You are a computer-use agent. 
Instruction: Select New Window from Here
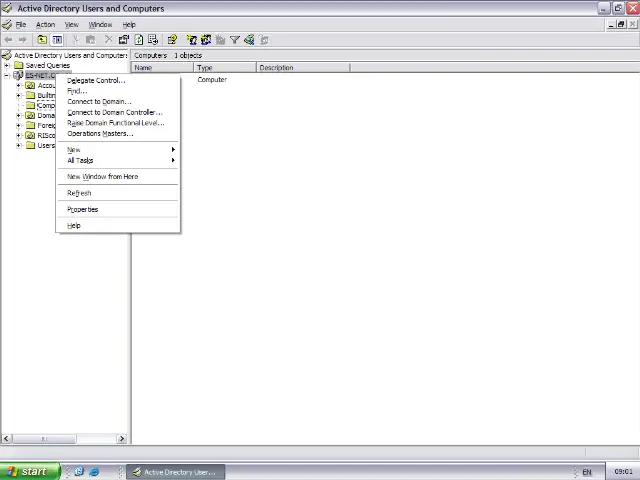(x=118, y=177)
